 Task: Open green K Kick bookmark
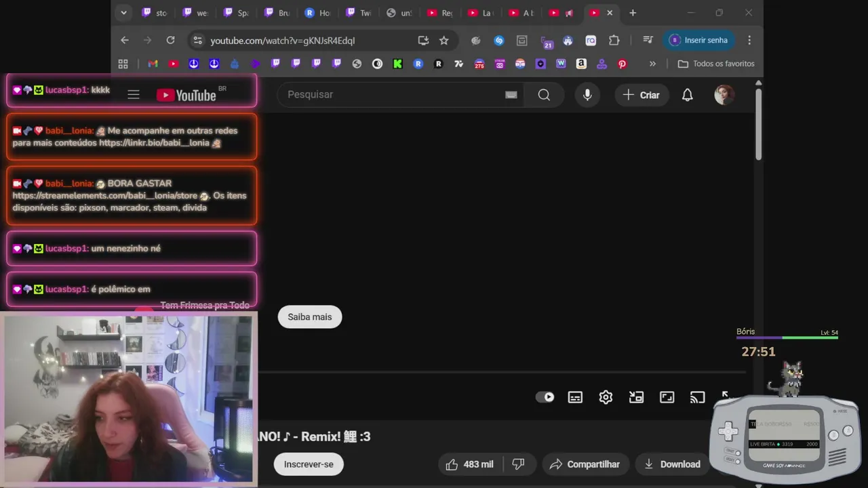(x=397, y=64)
